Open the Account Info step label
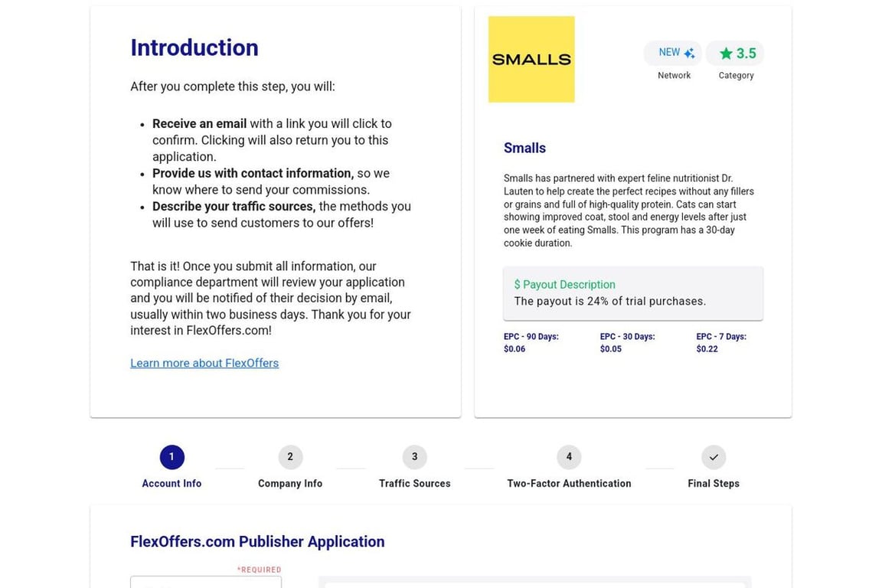The height and width of the screenshot is (588, 882). click(x=171, y=484)
